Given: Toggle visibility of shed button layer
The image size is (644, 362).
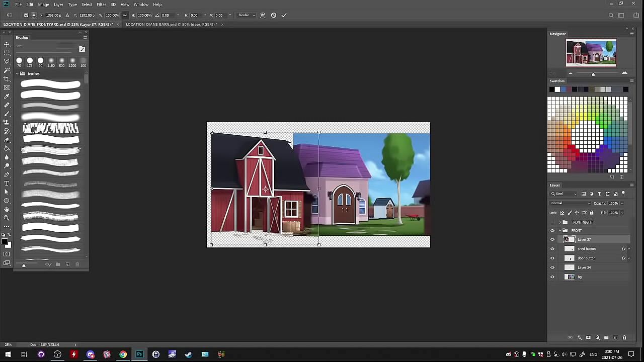Looking at the screenshot, I should (x=552, y=249).
